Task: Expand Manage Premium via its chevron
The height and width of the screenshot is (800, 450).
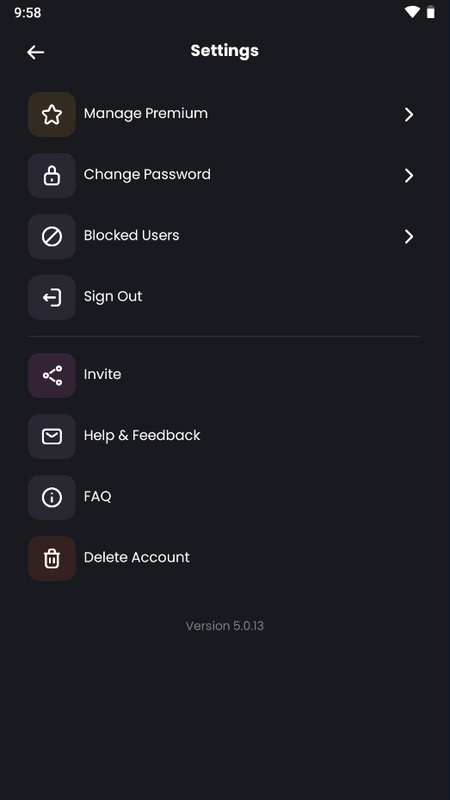Action: pos(409,115)
